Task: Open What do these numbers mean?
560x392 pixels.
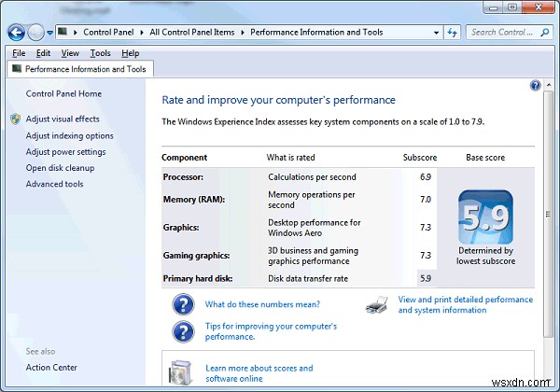Action: 262,304
